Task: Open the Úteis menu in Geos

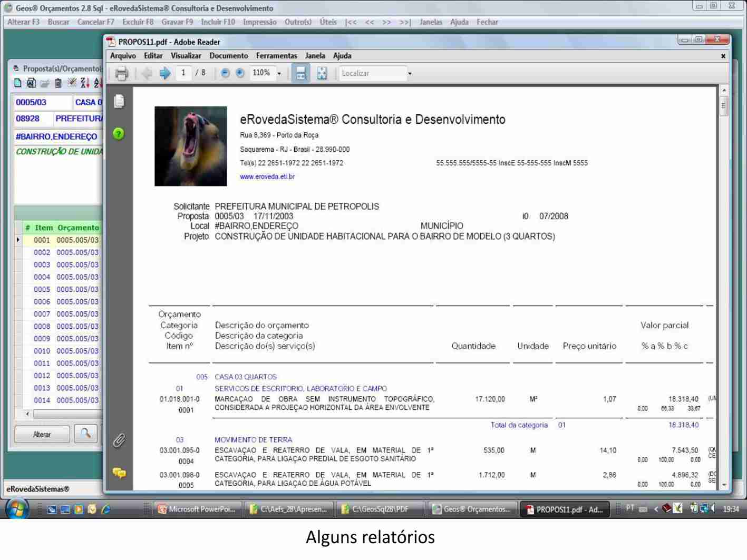Action: pos(328,22)
